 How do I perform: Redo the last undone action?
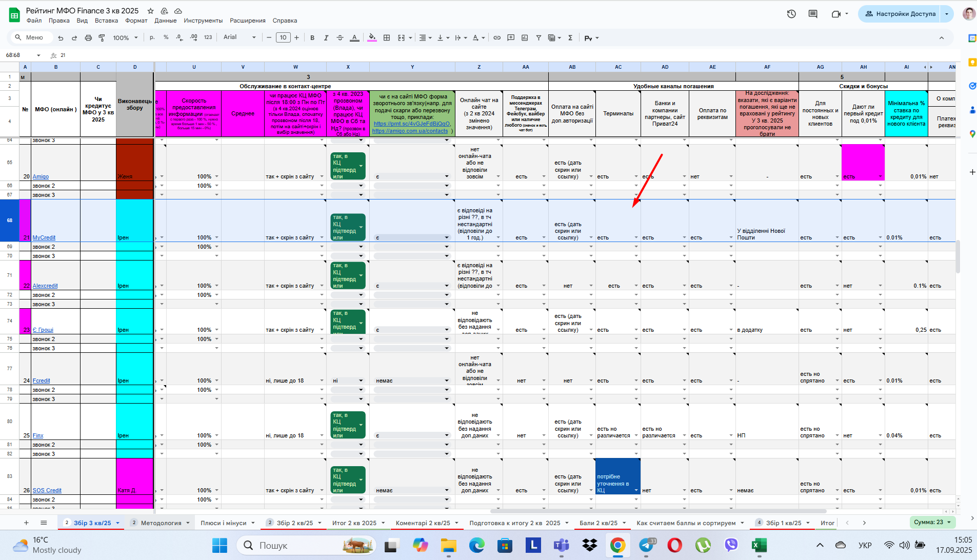point(74,38)
